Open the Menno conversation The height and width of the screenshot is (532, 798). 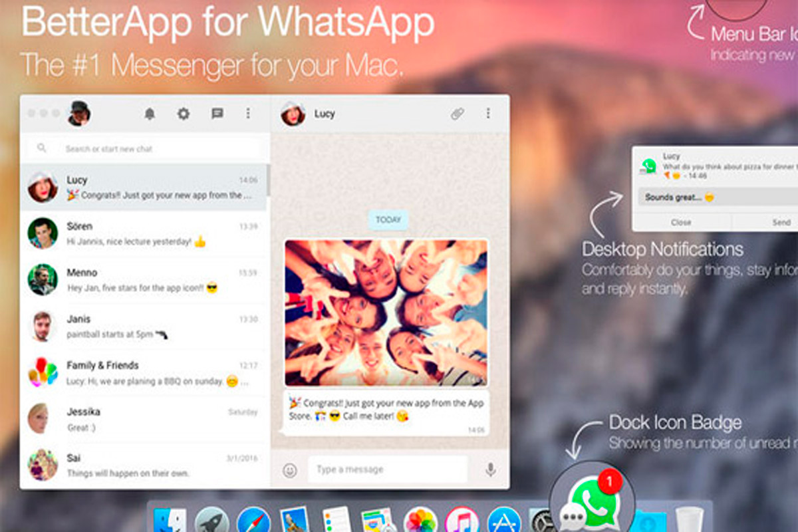click(143, 280)
